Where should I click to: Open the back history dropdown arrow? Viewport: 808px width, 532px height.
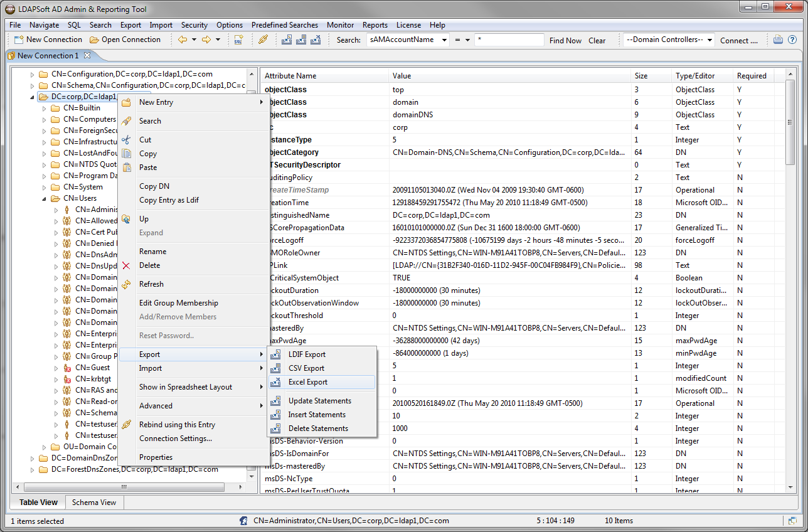pos(194,40)
